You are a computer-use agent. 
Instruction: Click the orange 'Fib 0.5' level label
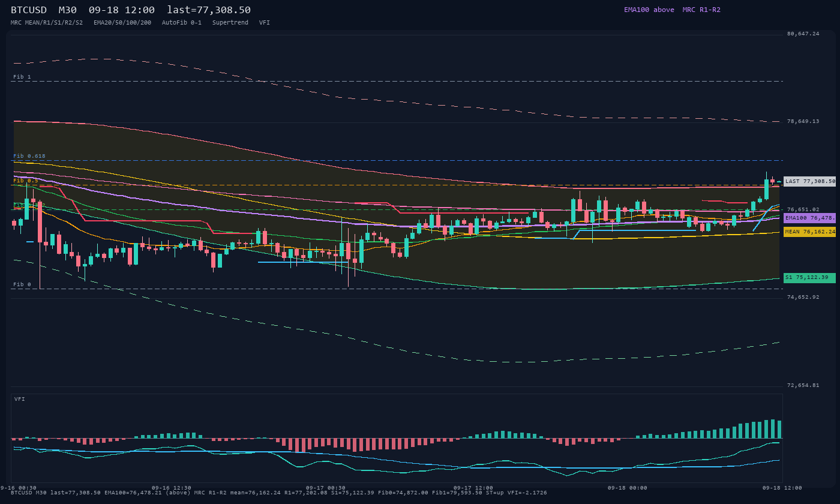[26, 181]
